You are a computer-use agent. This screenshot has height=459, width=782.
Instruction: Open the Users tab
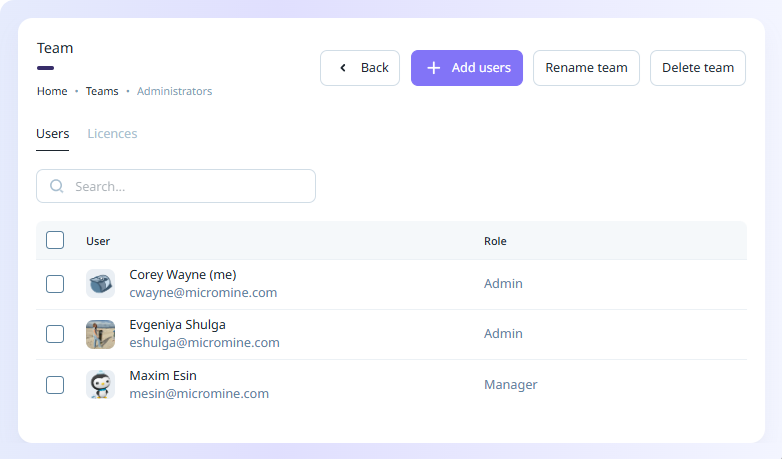pyautogui.click(x=52, y=134)
